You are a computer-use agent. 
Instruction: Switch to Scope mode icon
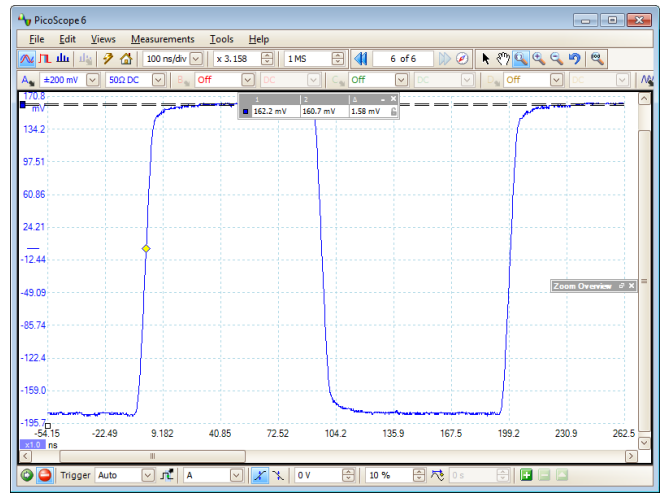click(x=26, y=59)
